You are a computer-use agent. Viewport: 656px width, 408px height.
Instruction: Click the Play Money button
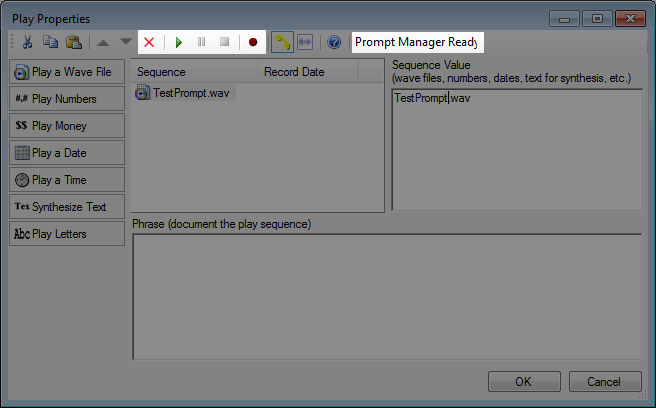(x=67, y=126)
